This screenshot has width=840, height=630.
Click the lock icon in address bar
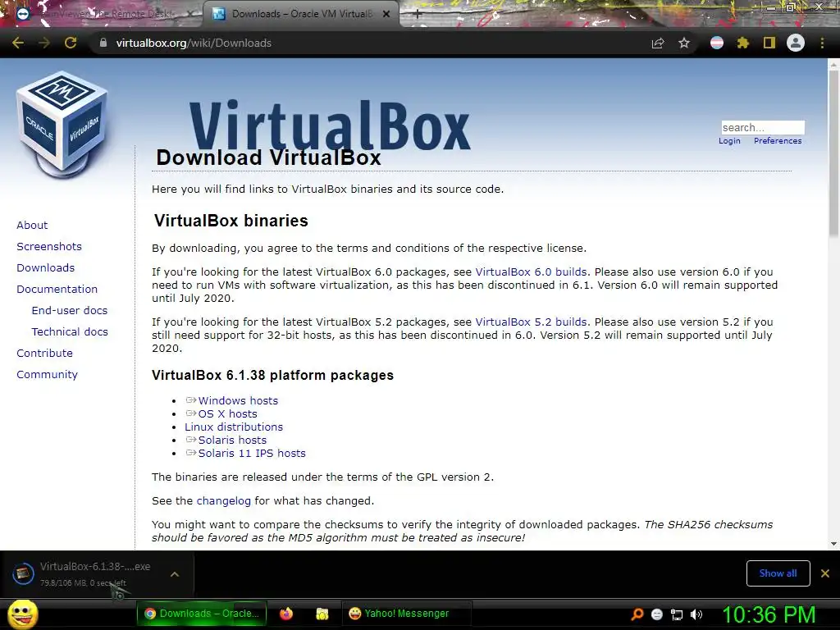[103, 43]
